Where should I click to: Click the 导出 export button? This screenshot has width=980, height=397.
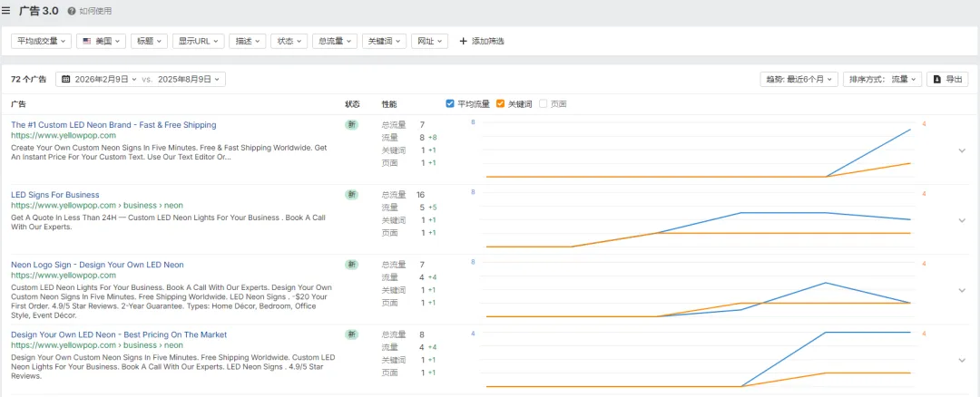pyautogui.click(x=949, y=80)
